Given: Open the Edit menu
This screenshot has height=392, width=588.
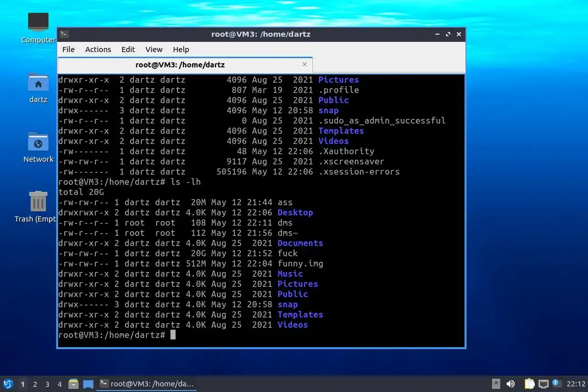Looking at the screenshot, I should [x=128, y=50].
